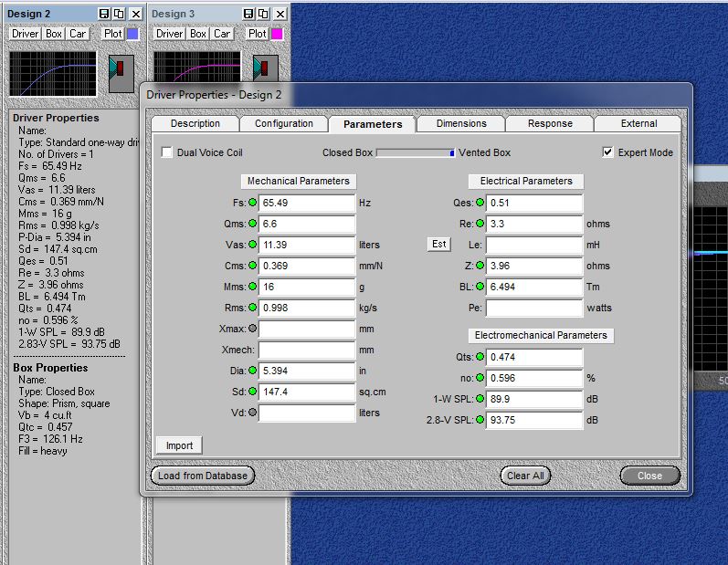
Task: Click the green indicator next to Dia
Action: 253,371
